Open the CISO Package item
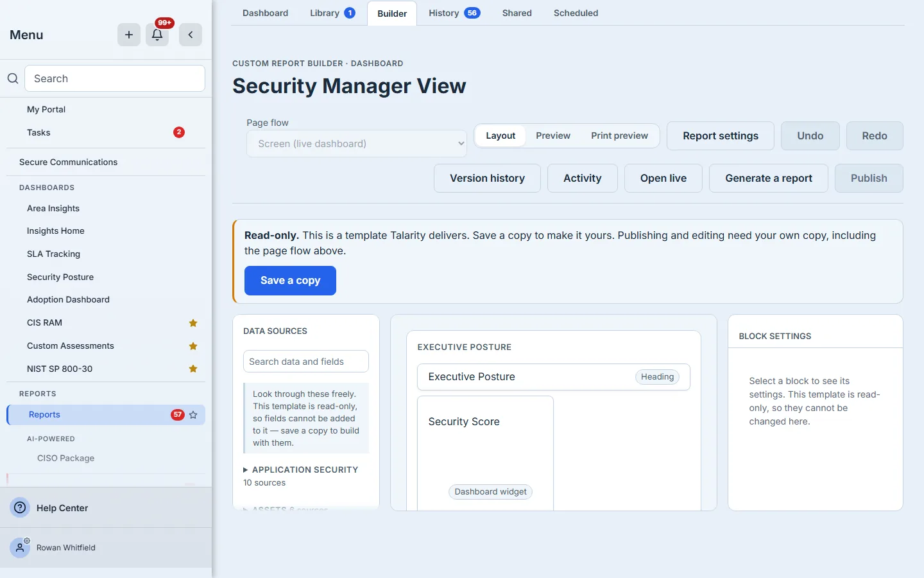Viewport: 924px width, 578px height. coord(106,458)
